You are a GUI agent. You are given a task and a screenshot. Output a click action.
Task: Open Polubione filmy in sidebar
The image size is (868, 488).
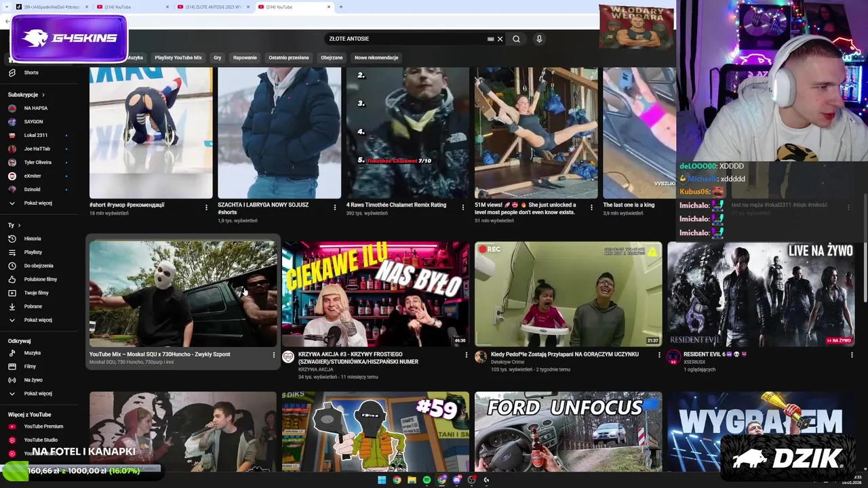tap(40, 279)
